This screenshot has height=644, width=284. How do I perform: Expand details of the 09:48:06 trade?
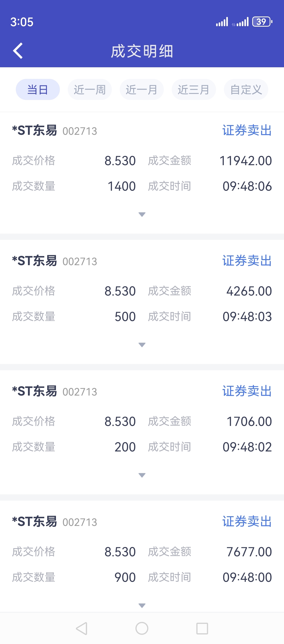(x=142, y=215)
